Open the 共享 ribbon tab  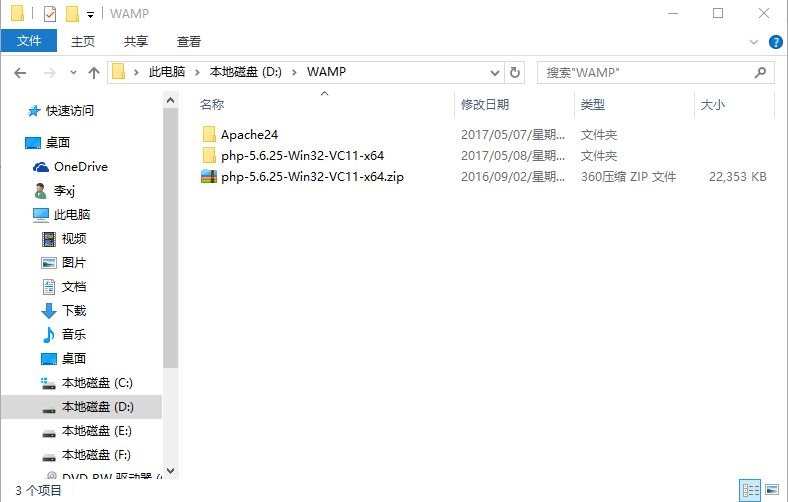click(x=136, y=41)
